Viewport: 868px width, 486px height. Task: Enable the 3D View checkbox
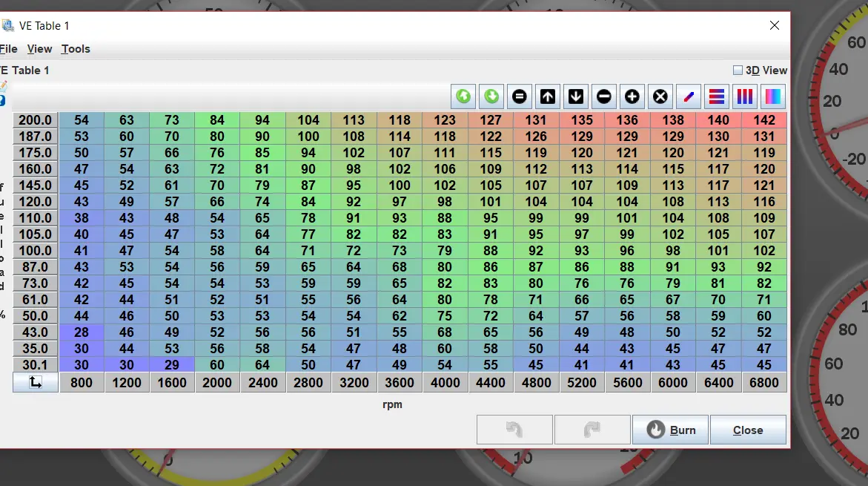[x=738, y=70]
